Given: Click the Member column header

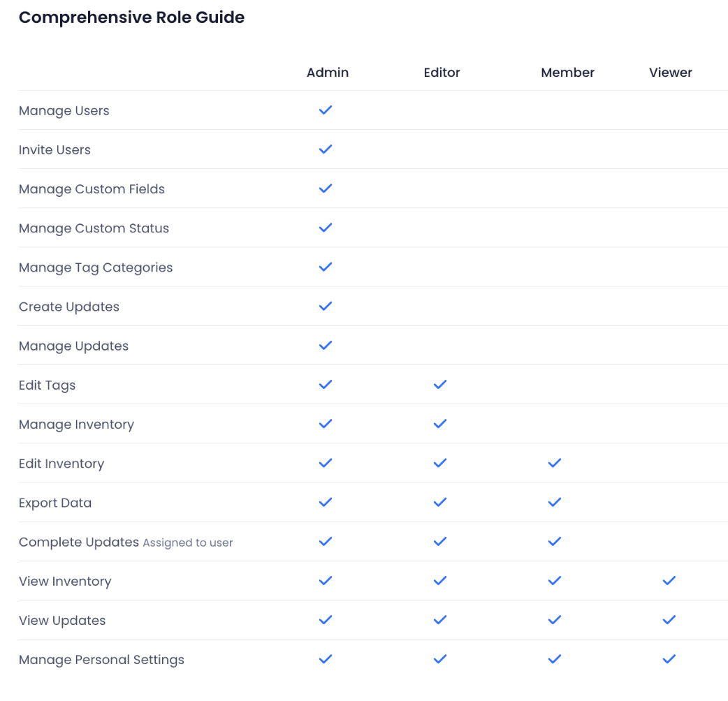Looking at the screenshot, I should pyautogui.click(x=567, y=73).
